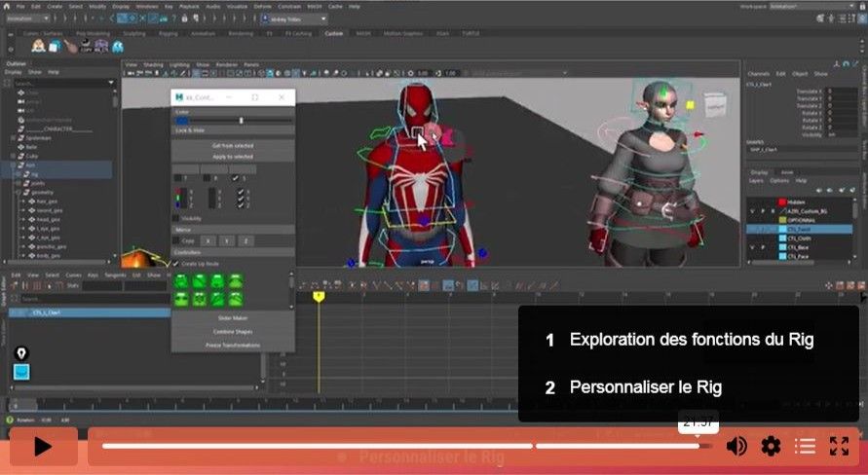The image size is (868, 475).
Task: Click the praying character shelf icon
Action: pos(38,46)
